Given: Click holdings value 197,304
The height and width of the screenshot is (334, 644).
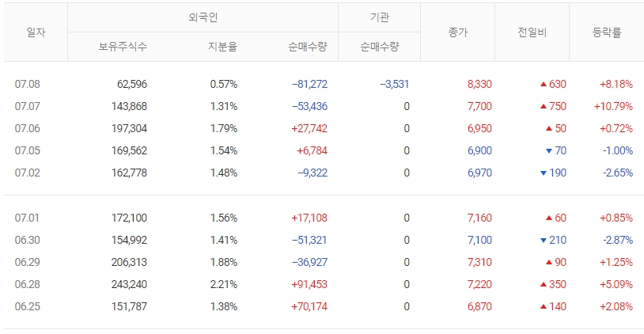Looking at the screenshot, I should point(129,128).
